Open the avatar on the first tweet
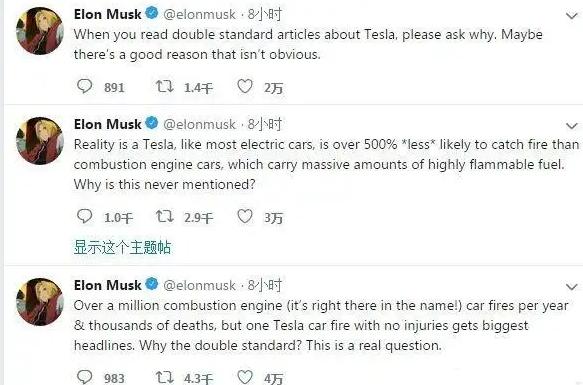Screen dimensions: 583x385 (x=40, y=31)
